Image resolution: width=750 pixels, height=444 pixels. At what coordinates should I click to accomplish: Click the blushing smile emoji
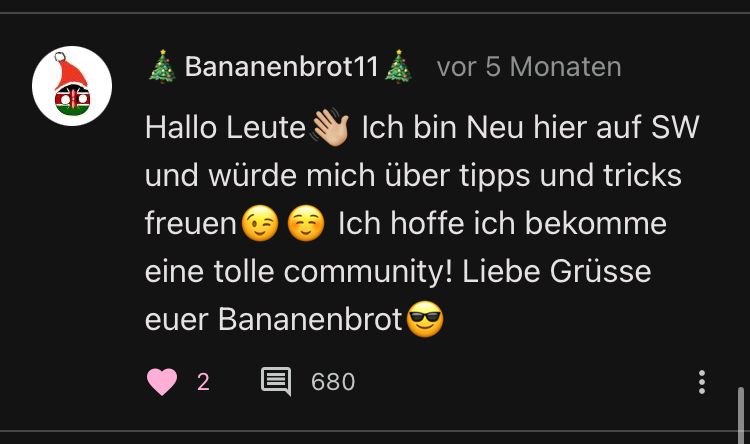[x=306, y=223]
